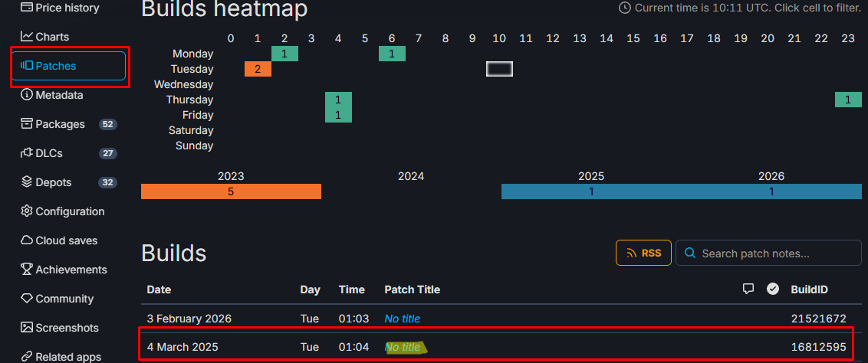
Task: Select the Patches menu item
Action: coord(69,66)
